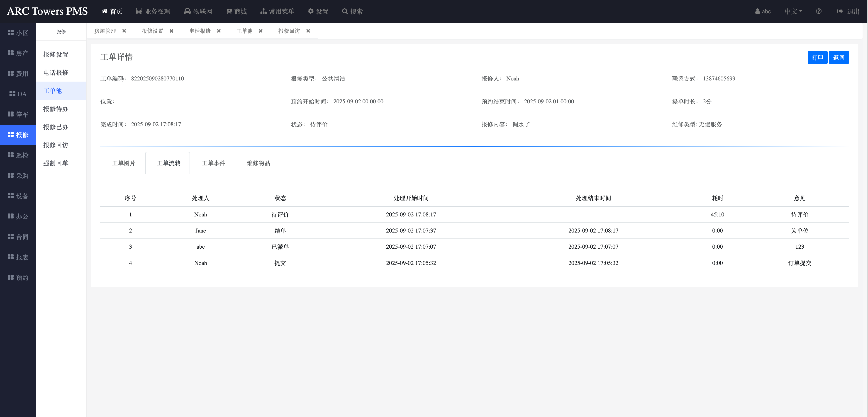
Task: Close the 房屋管理 tab with its X
Action: click(x=124, y=31)
